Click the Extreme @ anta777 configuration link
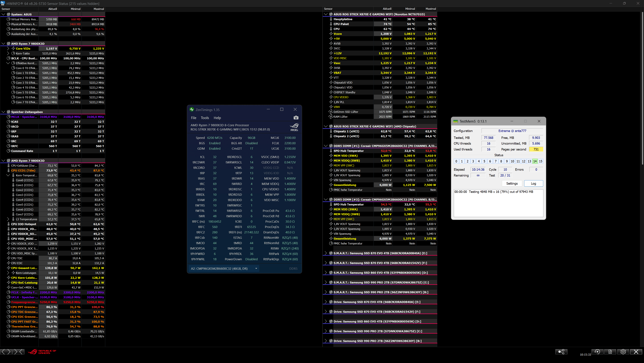644x363 pixels. click(x=512, y=131)
